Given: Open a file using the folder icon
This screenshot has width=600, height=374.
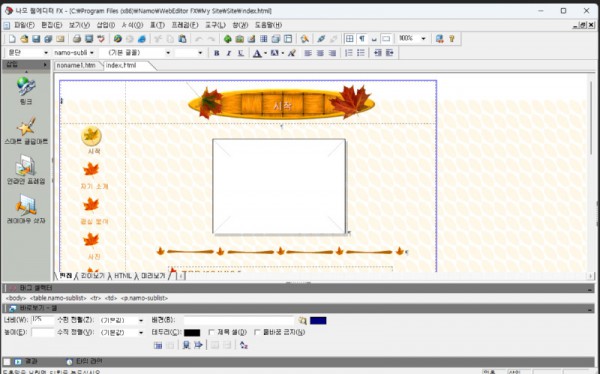Looking at the screenshot, I should pos(24,39).
